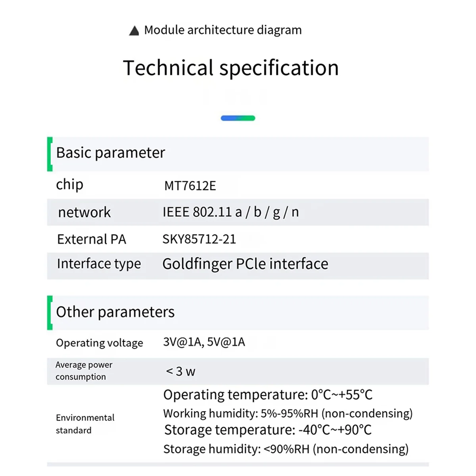Click the Technical specification heading
The image size is (476, 476).
click(231, 68)
